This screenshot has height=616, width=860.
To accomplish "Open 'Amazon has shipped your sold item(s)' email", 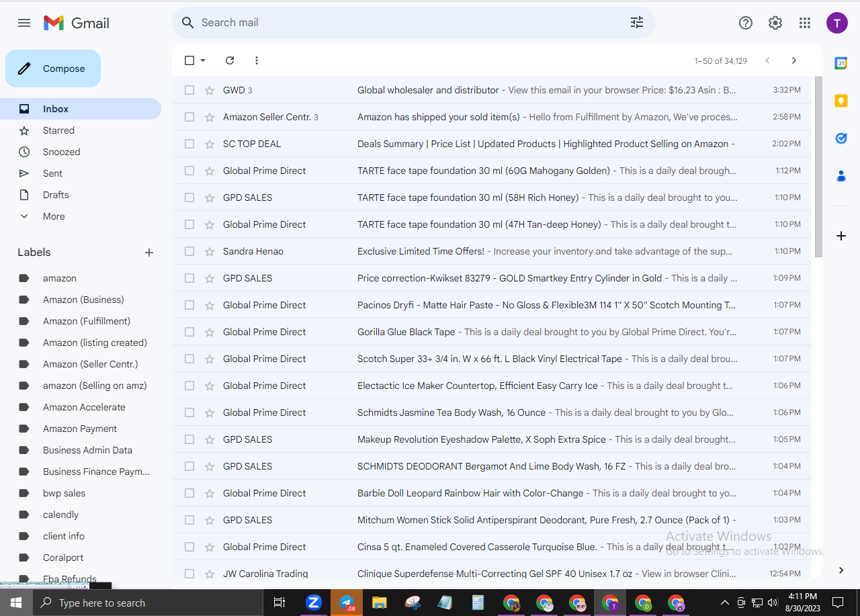I will click(x=492, y=117).
